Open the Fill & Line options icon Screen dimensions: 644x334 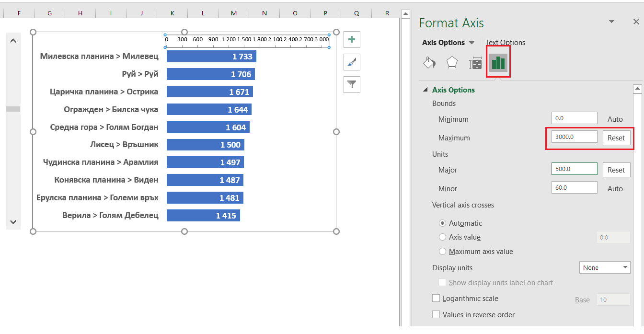pos(429,62)
